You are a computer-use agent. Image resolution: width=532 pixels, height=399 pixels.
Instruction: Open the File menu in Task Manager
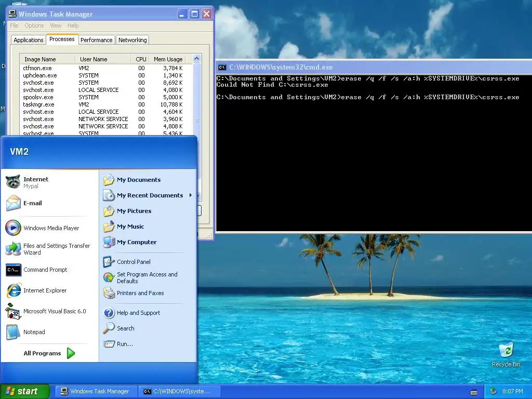coord(14,25)
